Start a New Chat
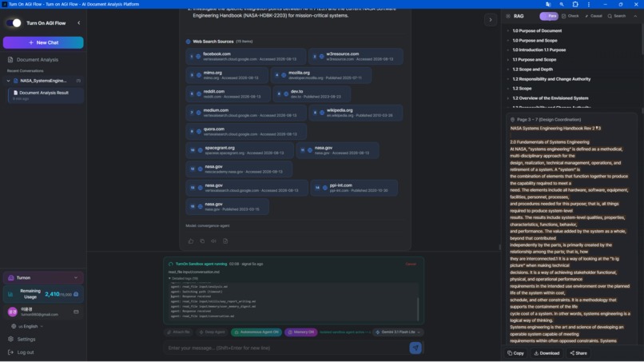 pos(43,42)
